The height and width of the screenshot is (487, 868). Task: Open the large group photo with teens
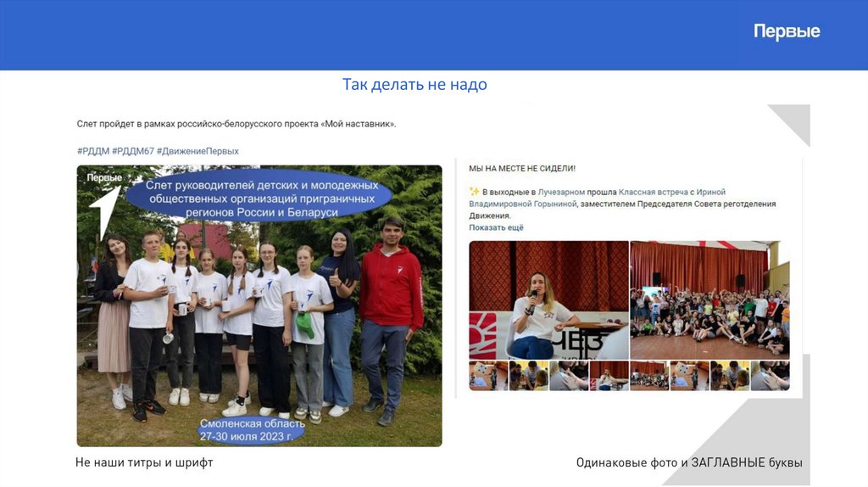click(259, 305)
